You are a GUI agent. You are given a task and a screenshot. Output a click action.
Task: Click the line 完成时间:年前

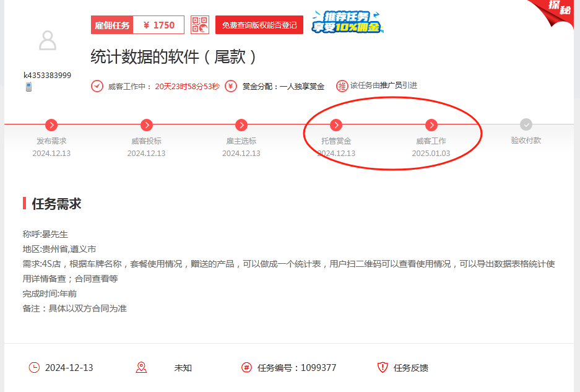click(50, 294)
